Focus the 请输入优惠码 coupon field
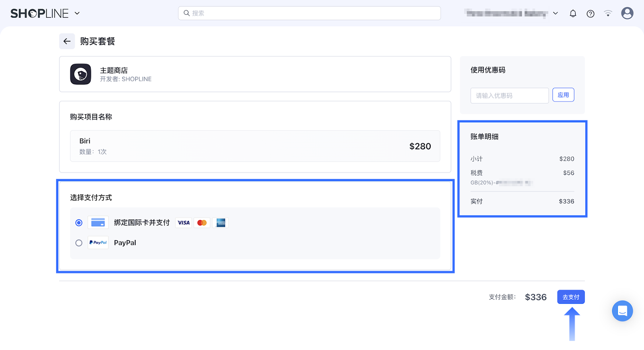The height and width of the screenshot is (350, 644). (509, 95)
